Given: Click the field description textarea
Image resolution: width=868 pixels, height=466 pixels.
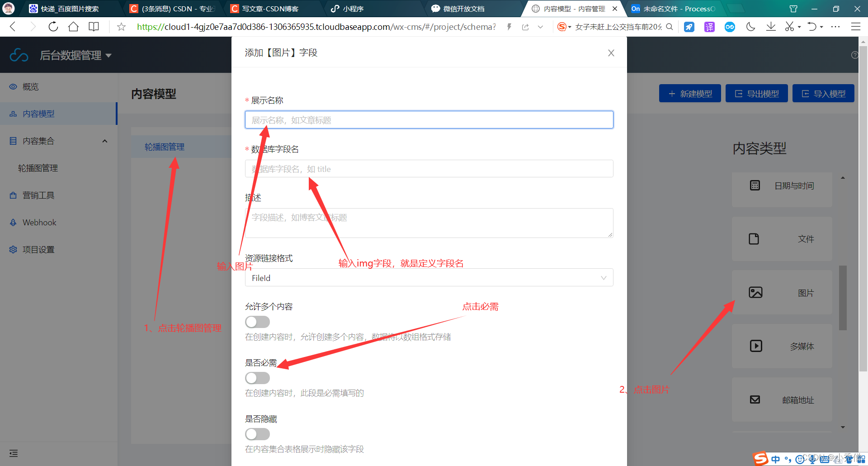Looking at the screenshot, I should [x=429, y=223].
